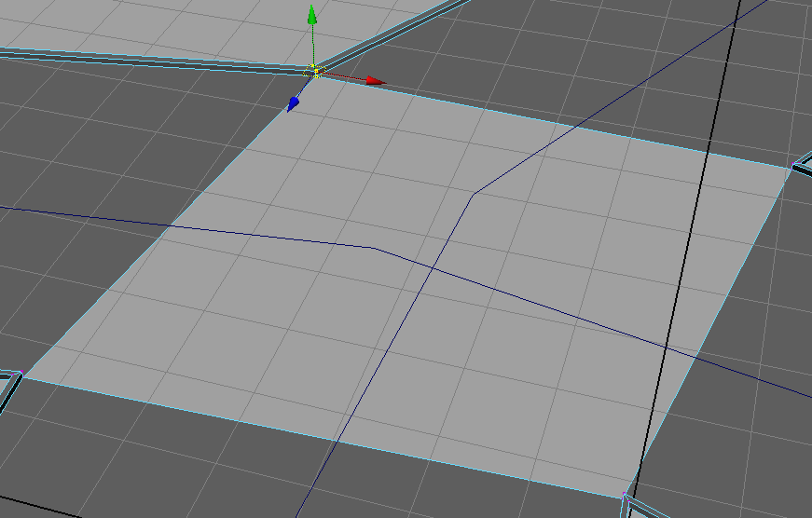Screen dimensions: 812x518
Task: Click the blue Z-axis move arrow
Action: [293, 104]
